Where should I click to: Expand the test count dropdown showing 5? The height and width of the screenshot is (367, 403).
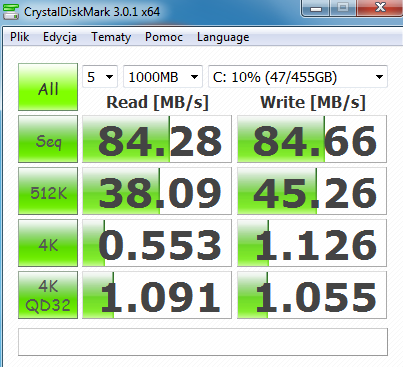point(100,77)
